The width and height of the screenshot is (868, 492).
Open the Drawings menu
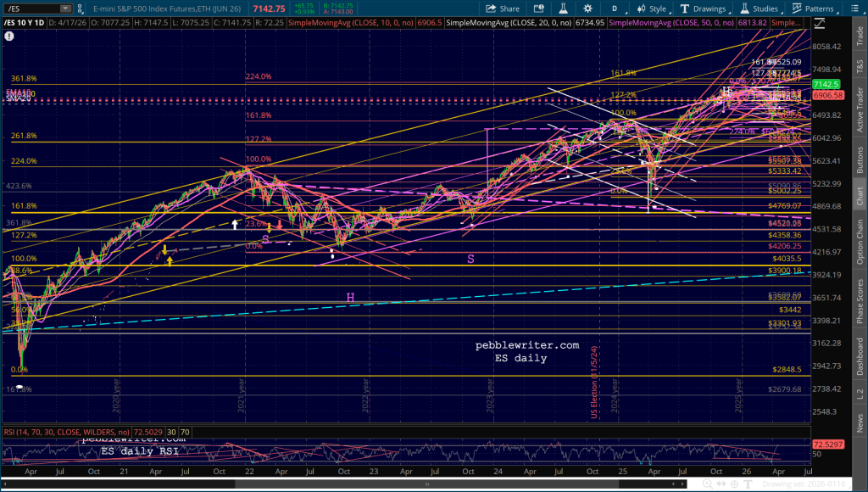pos(704,8)
